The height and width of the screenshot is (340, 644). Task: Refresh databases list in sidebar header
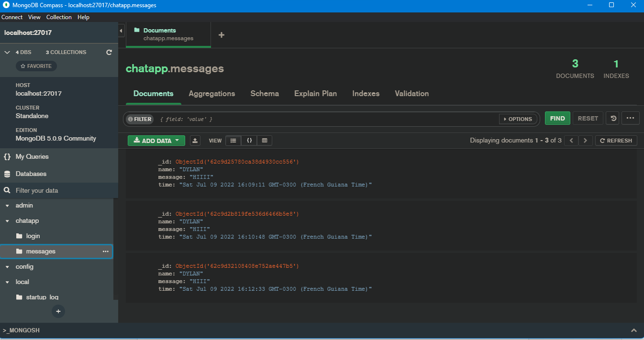tap(109, 52)
